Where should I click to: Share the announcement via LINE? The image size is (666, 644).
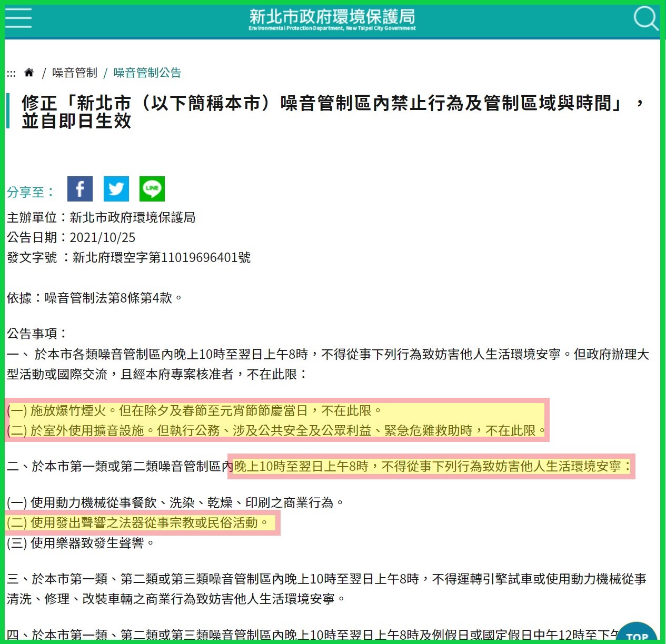tap(152, 189)
